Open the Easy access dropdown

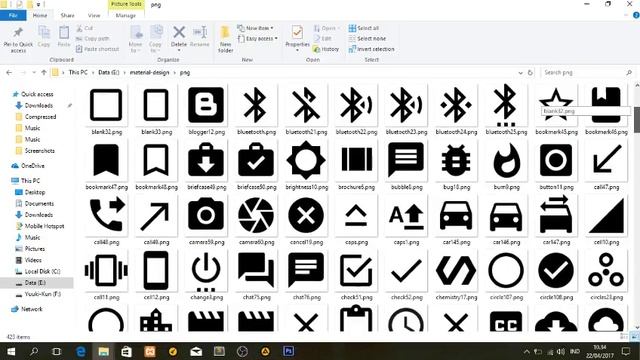[258, 38]
